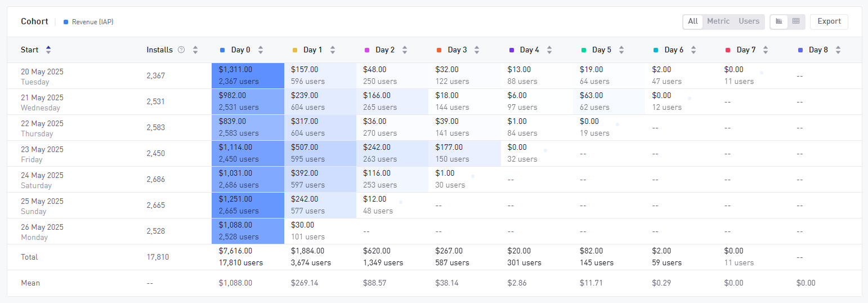
Task: Click the 17,810 total installs value
Action: pos(158,257)
